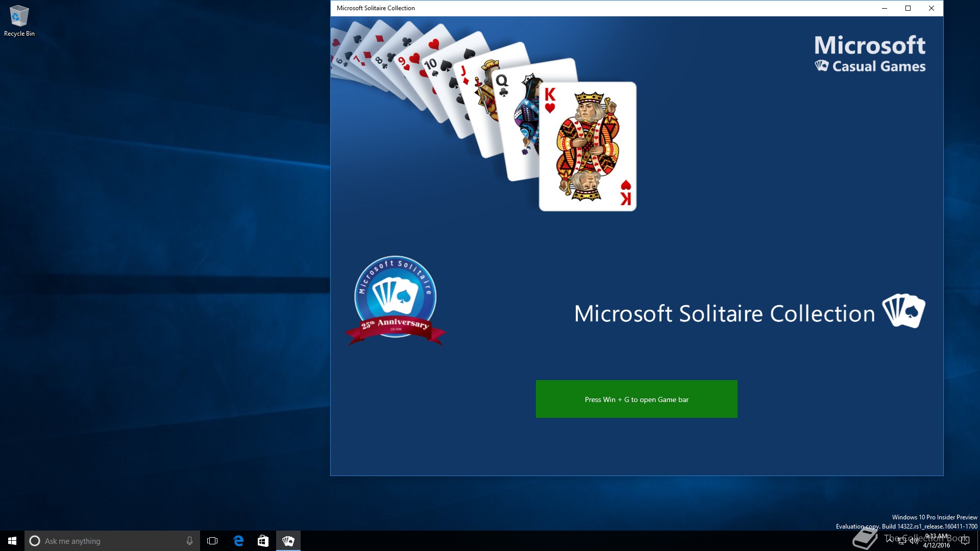Activate the Cortana microphone icon
Viewport: 980px width, 551px height.
(189, 541)
